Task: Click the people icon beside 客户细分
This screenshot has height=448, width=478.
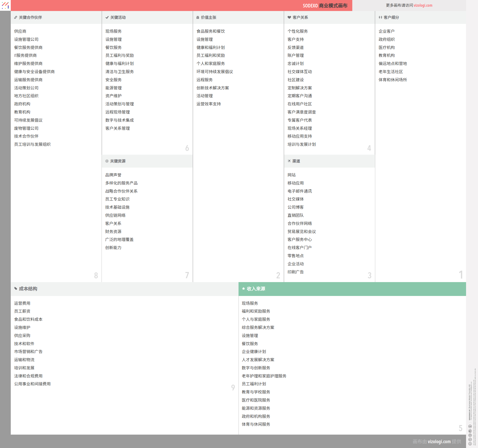Action: click(380, 17)
